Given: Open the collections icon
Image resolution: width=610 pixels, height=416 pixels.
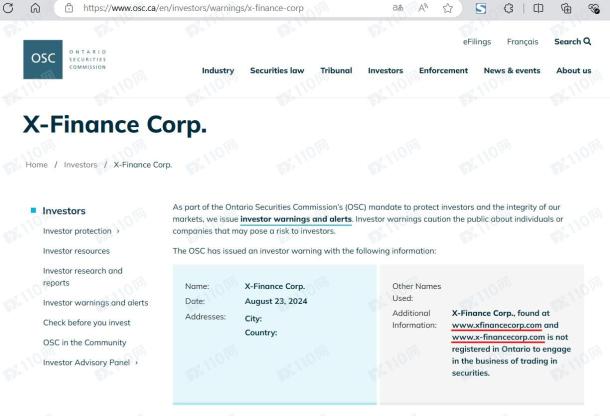Looking at the screenshot, I should [566, 8].
